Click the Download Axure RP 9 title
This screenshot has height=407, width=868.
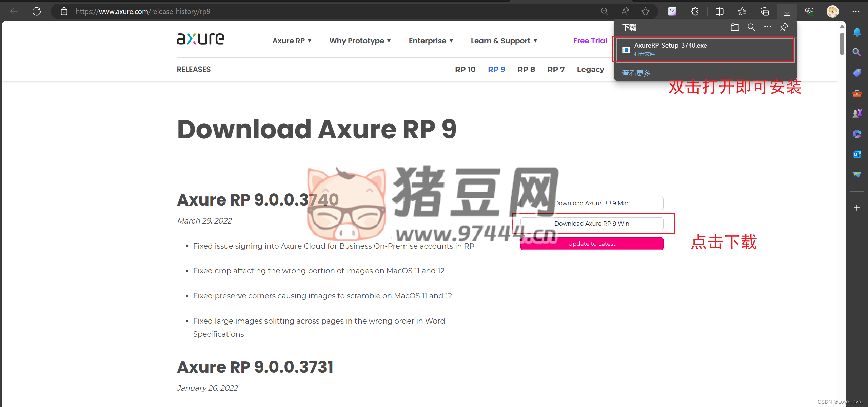click(317, 130)
